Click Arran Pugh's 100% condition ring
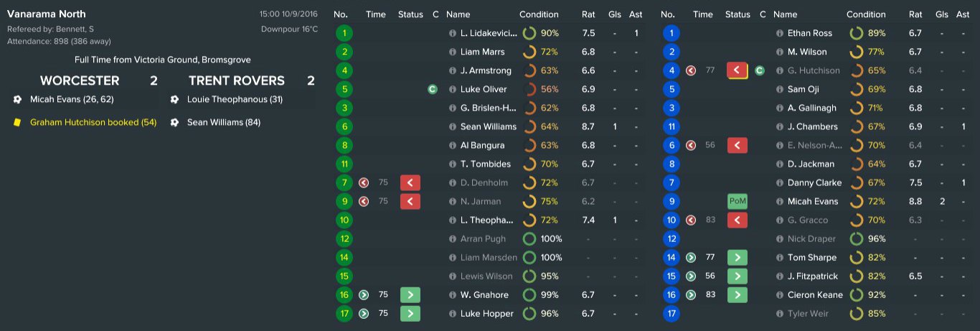The image size is (980, 331). pyautogui.click(x=529, y=238)
